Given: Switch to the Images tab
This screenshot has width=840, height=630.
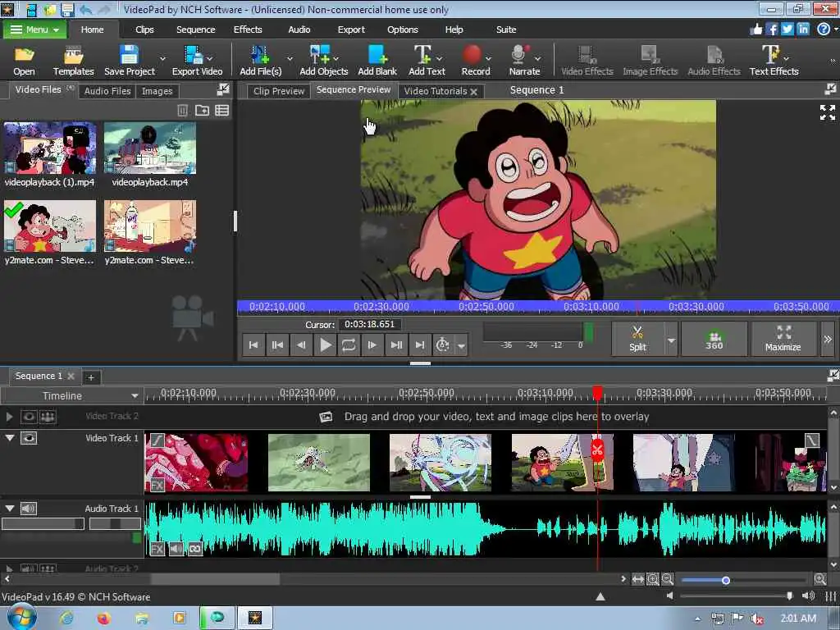Looking at the screenshot, I should click(157, 91).
